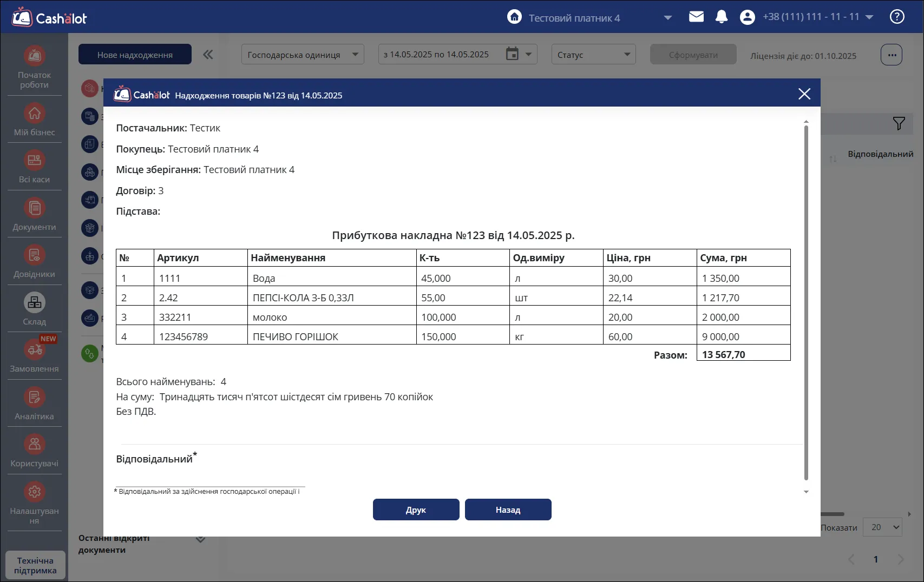Sort by Відповідальний column header
This screenshot has height=582, width=924.
(880, 154)
